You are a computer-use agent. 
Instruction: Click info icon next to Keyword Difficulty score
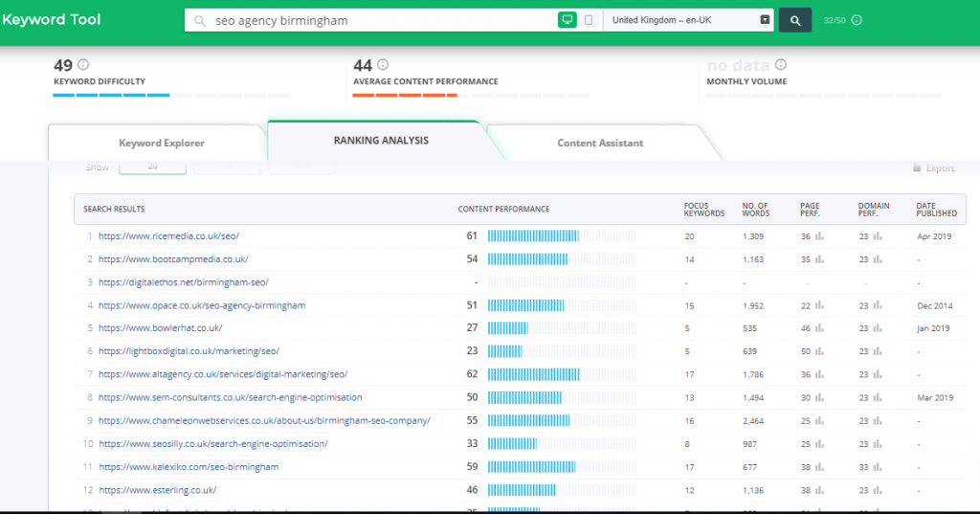tap(83, 65)
